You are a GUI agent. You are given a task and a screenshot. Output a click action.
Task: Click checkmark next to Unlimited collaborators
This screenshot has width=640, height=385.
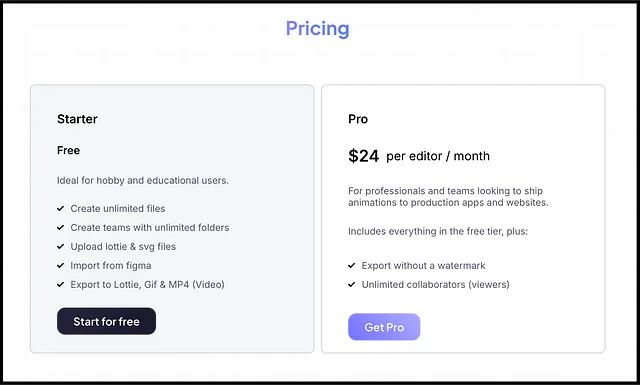pos(352,285)
